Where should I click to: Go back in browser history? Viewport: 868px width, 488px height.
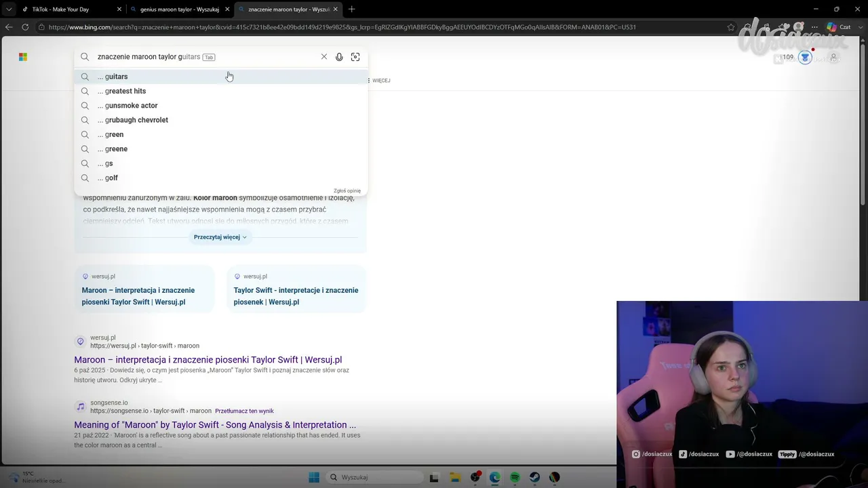point(9,27)
